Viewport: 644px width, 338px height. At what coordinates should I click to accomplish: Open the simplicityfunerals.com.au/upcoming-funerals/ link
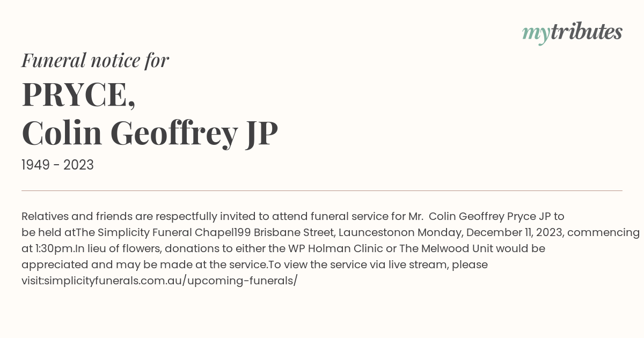tap(171, 281)
